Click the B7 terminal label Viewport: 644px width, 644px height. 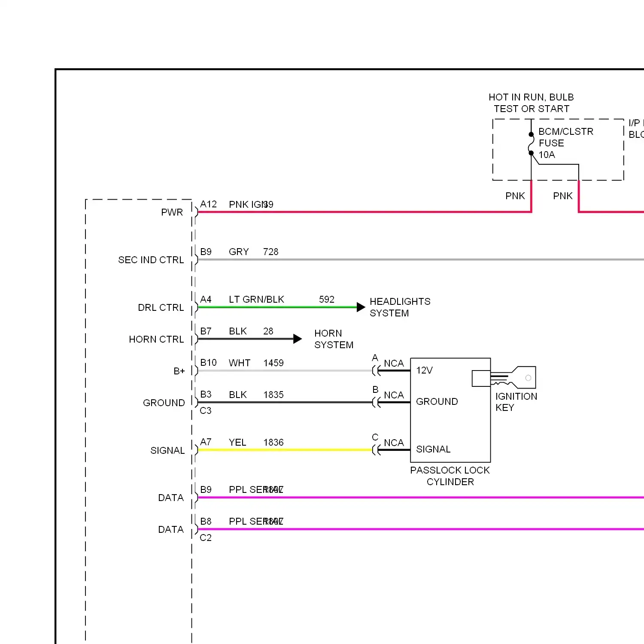pyautogui.click(x=206, y=331)
